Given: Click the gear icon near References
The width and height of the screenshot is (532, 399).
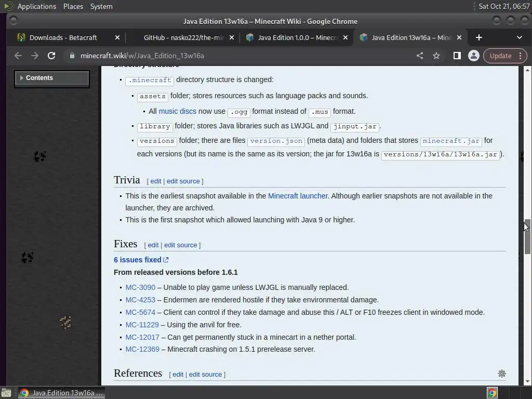Looking at the screenshot, I should pyautogui.click(x=502, y=374).
